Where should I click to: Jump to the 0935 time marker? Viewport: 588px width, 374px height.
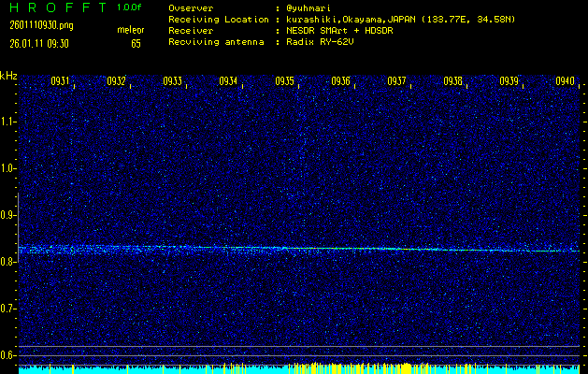(x=284, y=81)
